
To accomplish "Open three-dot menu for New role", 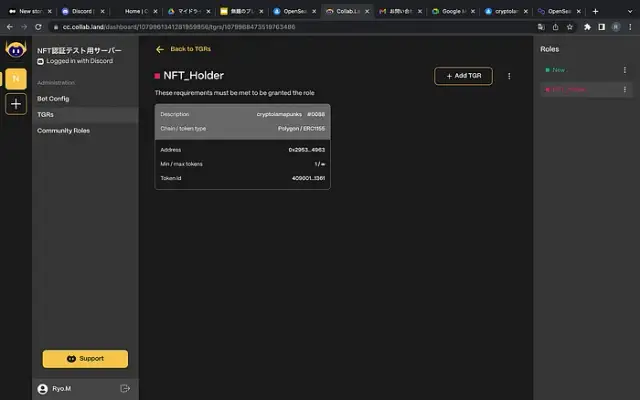I will tap(625, 70).
